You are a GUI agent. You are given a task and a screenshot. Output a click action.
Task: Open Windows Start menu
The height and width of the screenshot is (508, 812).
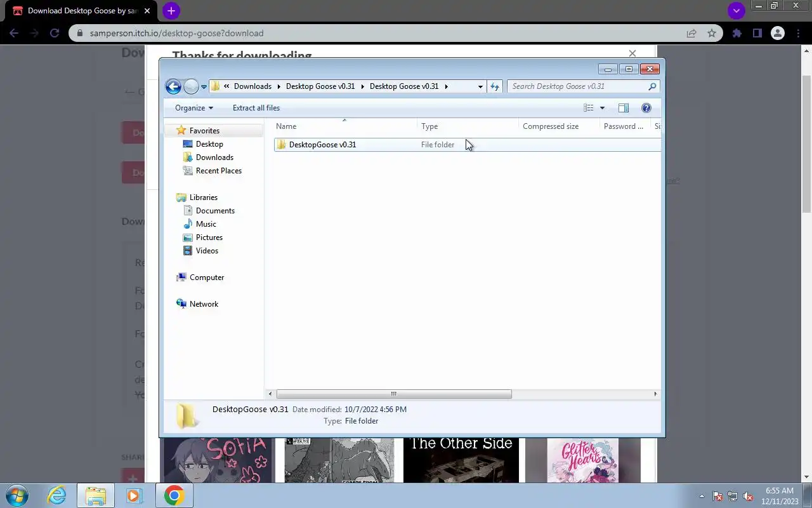point(17,495)
